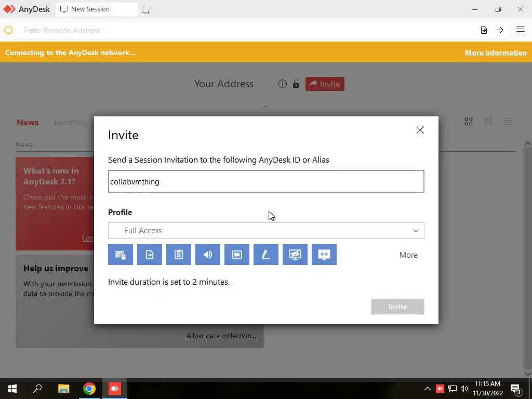
Task: Click the lock icon near Your Address
Action: pos(296,84)
